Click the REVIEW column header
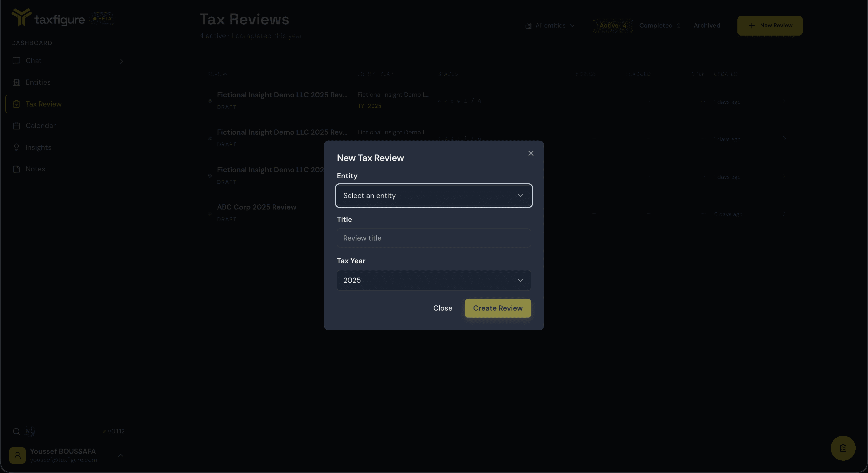 pyautogui.click(x=217, y=74)
